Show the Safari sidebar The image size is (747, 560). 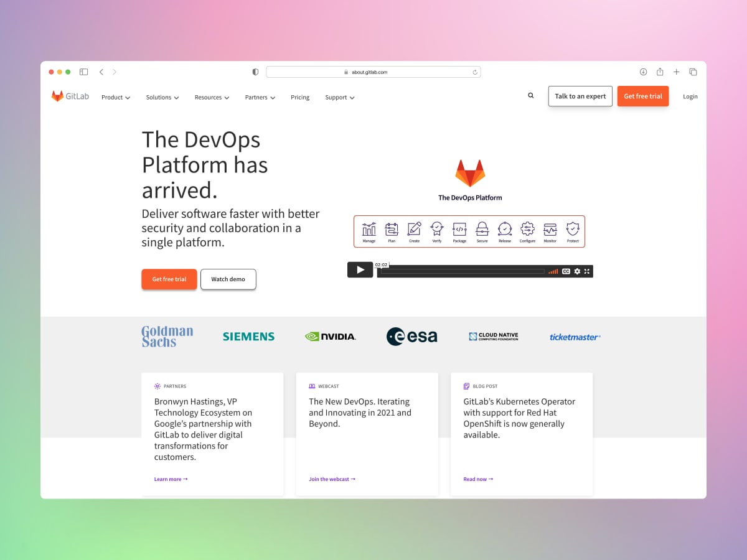click(84, 72)
